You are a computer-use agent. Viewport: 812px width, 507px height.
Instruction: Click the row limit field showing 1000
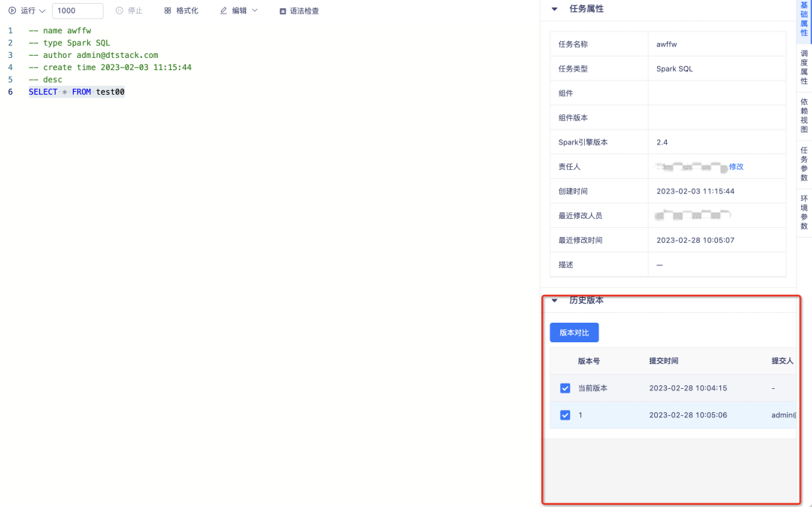pyautogui.click(x=77, y=11)
